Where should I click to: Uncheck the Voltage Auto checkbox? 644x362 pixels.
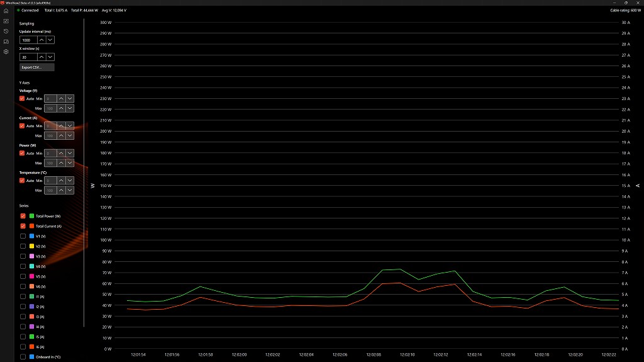22,99
